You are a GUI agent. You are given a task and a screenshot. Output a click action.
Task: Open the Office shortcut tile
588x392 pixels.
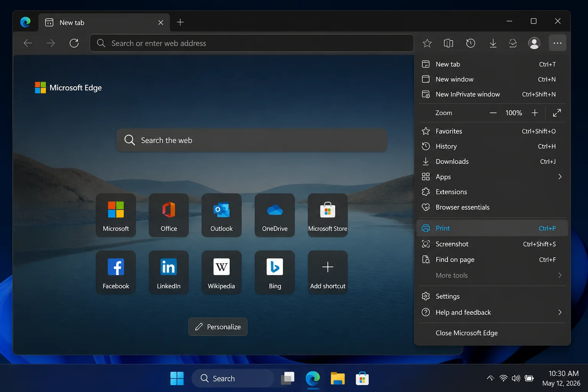tap(169, 215)
